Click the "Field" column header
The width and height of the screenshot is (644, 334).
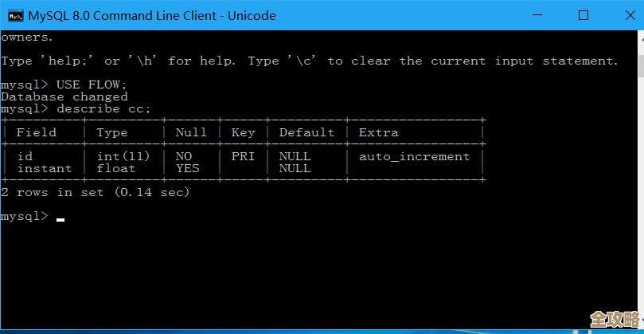(x=37, y=132)
